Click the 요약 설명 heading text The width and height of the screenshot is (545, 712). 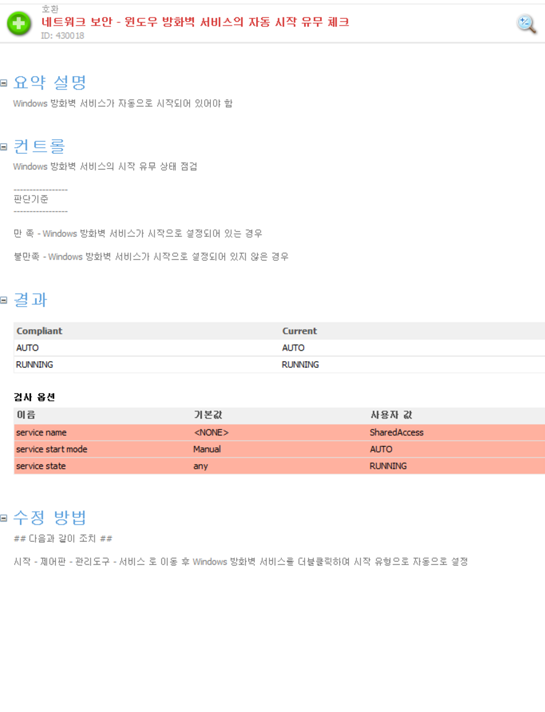(50, 83)
